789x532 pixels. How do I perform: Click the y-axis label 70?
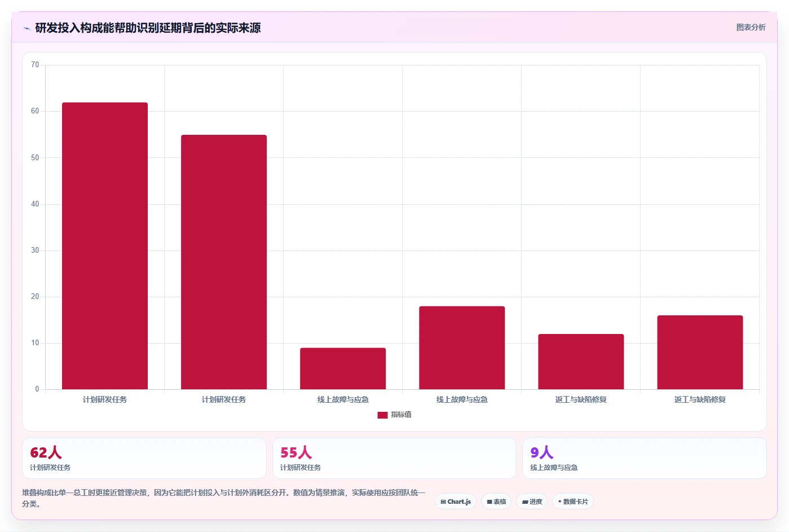click(x=35, y=65)
